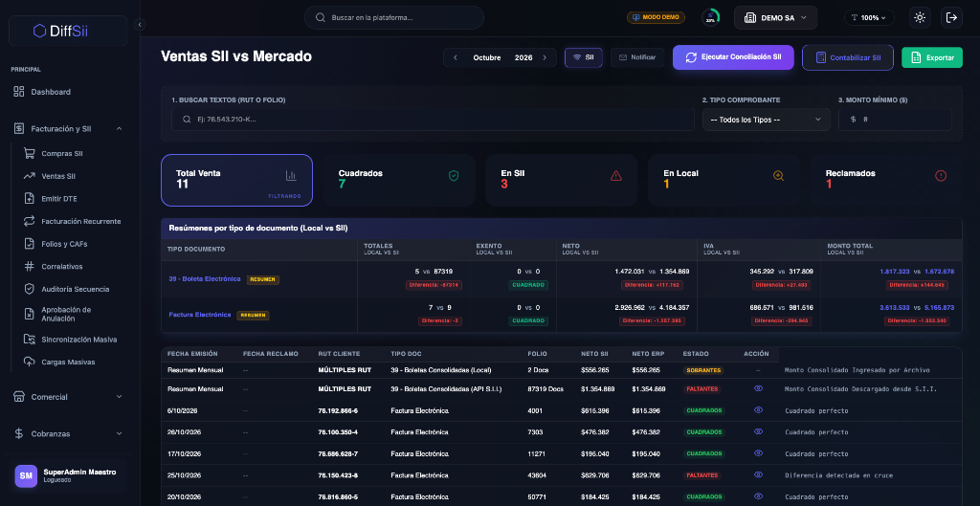The height and width of the screenshot is (506, 980).
Task: Expand the Comercial section
Action: [x=69, y=397]
